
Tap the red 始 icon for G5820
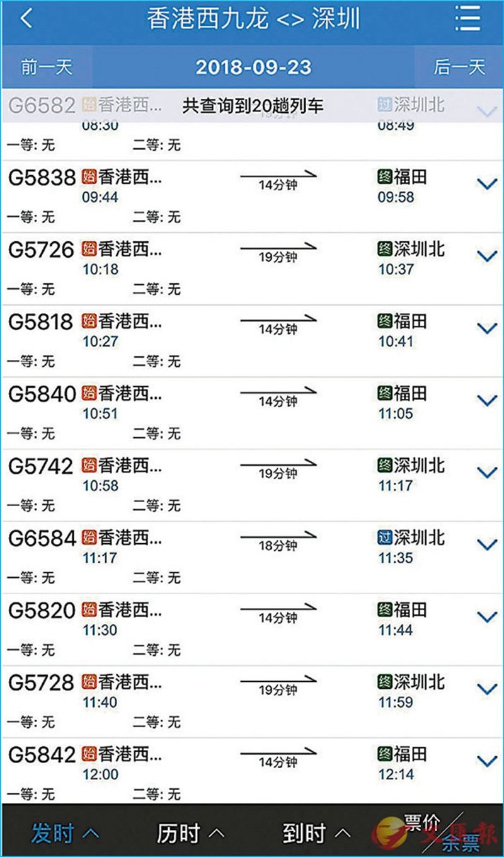[89, 611]
